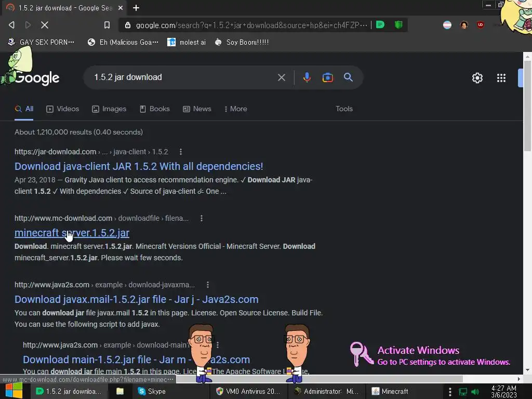Open a new browser tab

[x=136, y=7]
